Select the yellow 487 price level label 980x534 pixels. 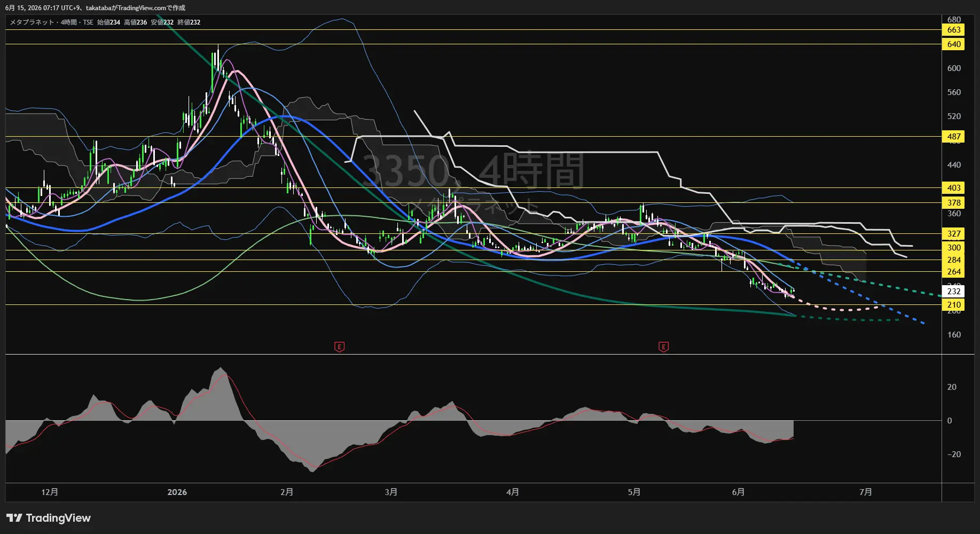pos(954,137)
